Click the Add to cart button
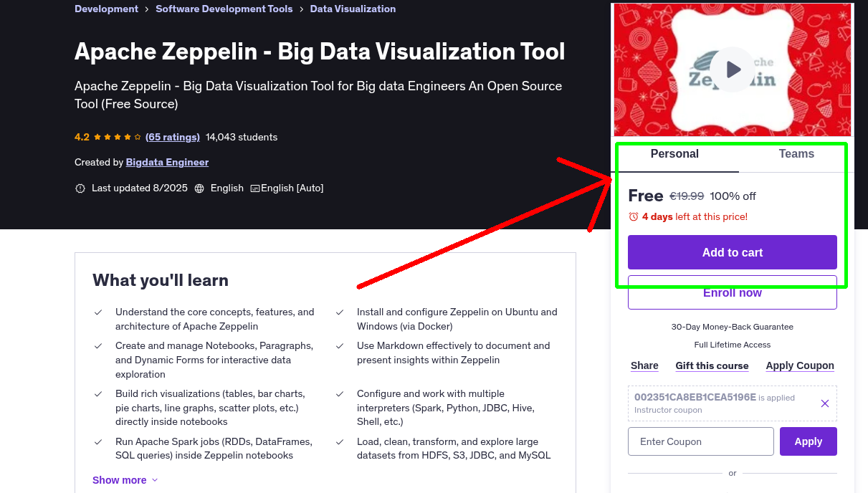The image size is (868, 493). click(x=733, y=252)
